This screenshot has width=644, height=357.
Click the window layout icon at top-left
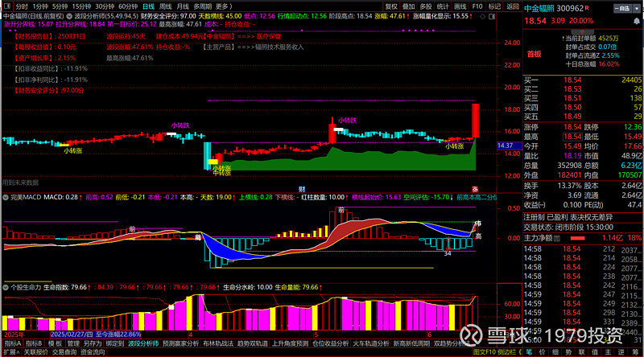(x=6, y=6)
